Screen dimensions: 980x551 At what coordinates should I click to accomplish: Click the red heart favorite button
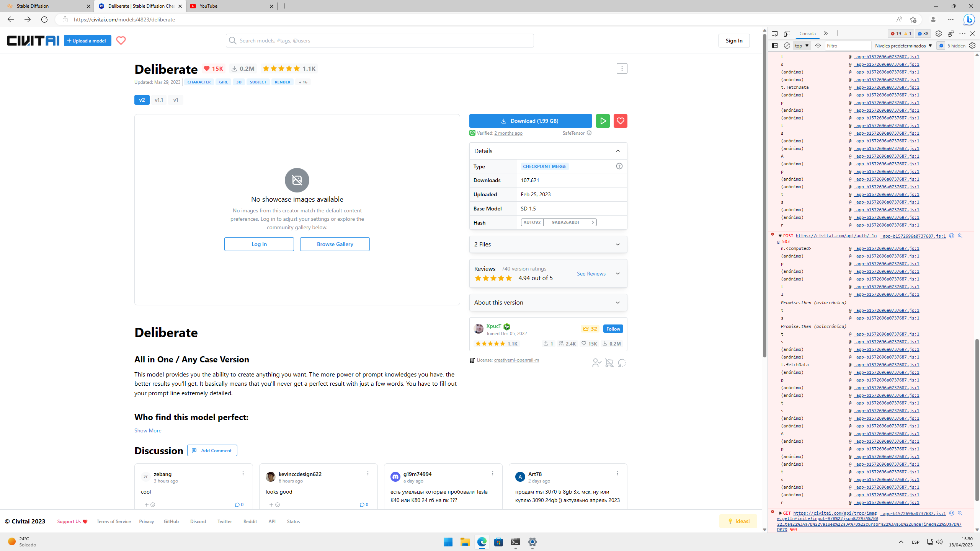pyautogui.click(x=620, y=121)
